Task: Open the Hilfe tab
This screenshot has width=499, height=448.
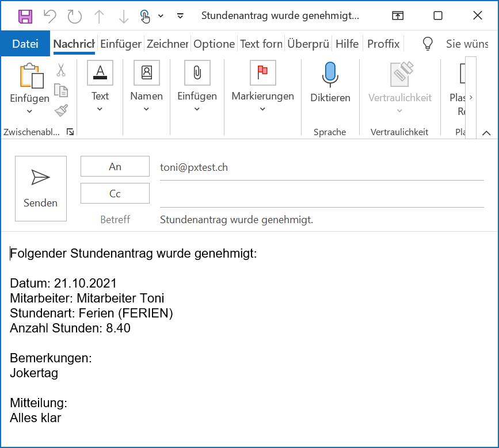Action: point(347,44)
